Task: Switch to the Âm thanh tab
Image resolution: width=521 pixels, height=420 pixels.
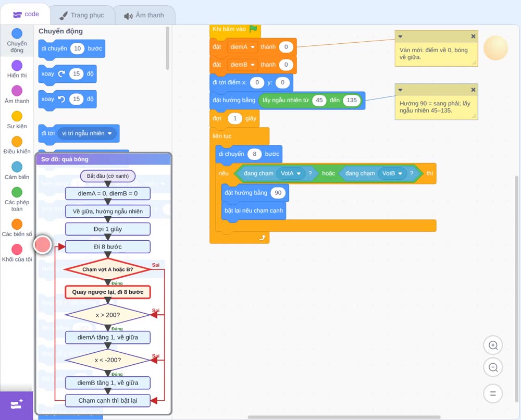Action: point(144,15)
